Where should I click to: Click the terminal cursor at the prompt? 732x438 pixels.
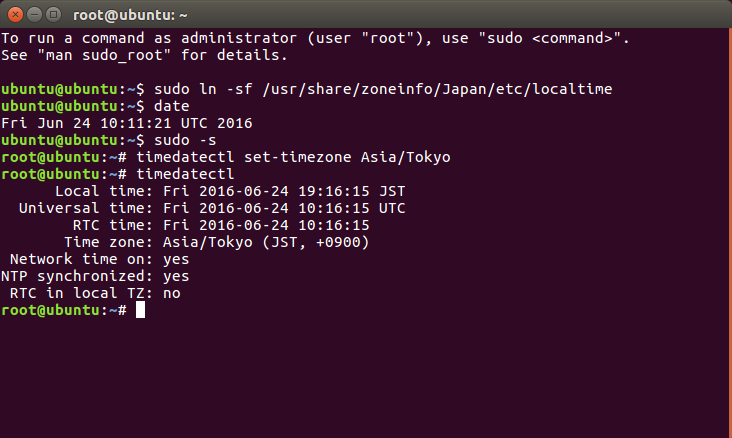(141, 310)
